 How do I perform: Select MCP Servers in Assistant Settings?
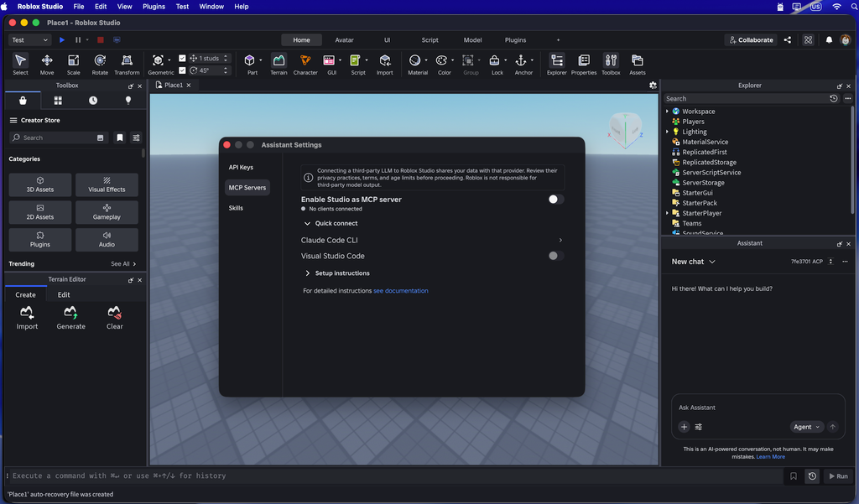[247, 188]
